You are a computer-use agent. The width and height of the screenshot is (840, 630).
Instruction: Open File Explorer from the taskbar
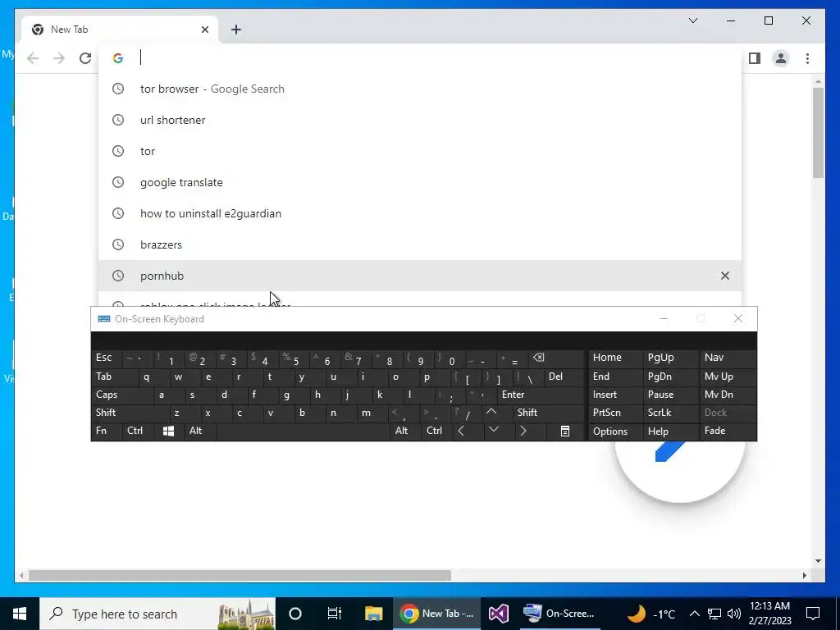click(373, 614)
